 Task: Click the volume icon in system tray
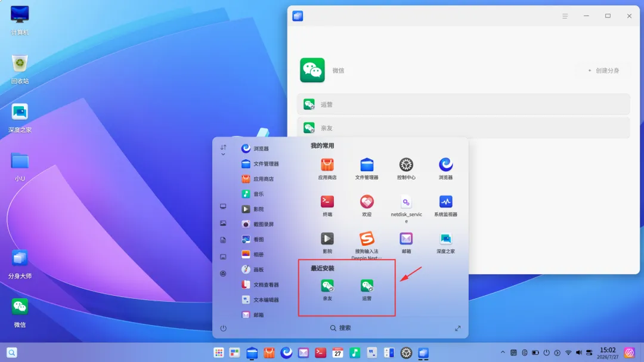[578, 352]
